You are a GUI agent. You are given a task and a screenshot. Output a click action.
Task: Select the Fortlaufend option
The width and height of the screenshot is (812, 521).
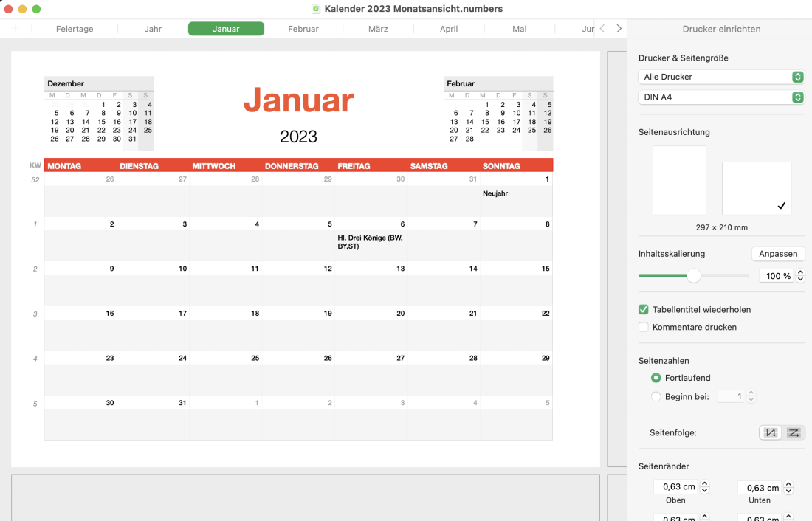(656, 377)
